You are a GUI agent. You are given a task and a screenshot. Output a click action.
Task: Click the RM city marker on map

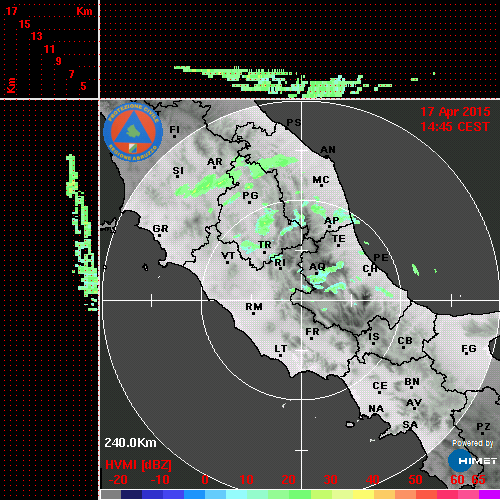tap(254, 313)
